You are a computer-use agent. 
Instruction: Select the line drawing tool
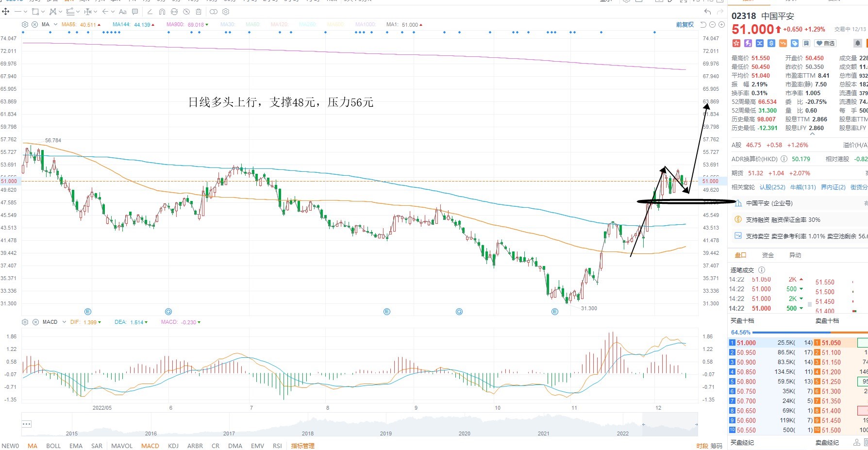tap(18, 11)
